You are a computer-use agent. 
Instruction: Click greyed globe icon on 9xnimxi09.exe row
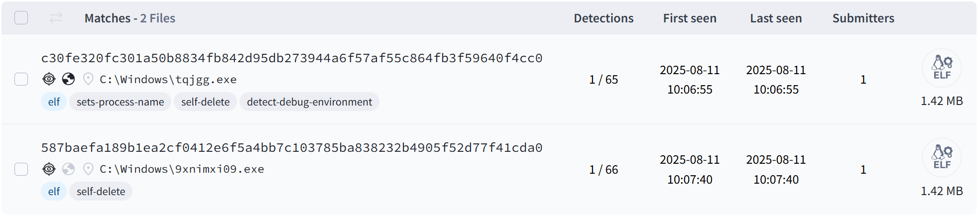[x=69, y=169]
